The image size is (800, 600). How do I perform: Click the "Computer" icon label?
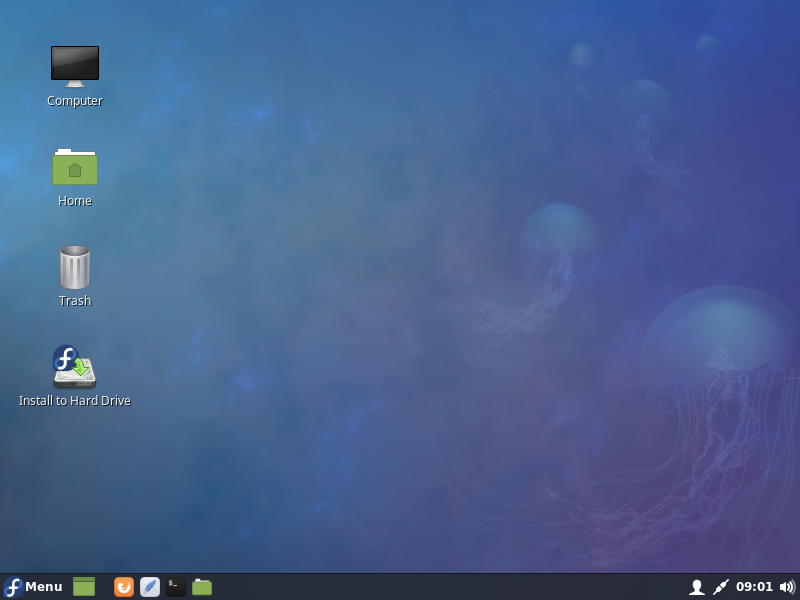[x=75, y=101]
